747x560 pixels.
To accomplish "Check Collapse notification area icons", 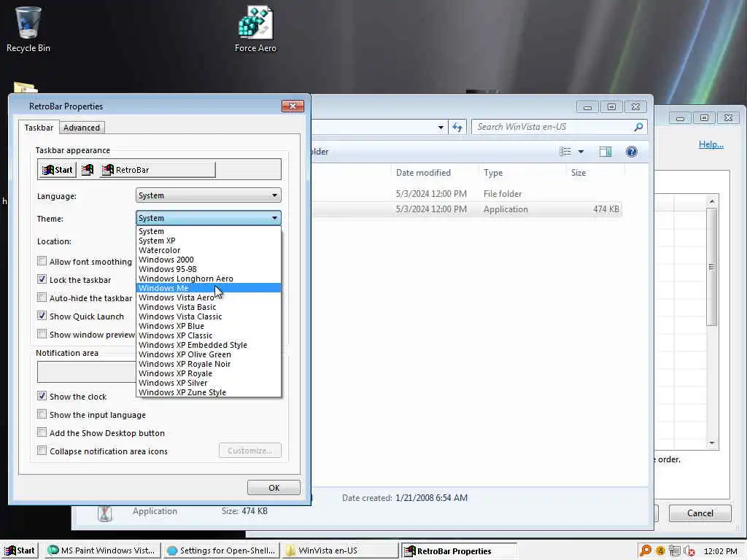I will pyautogui.click(x=42, y=451).
